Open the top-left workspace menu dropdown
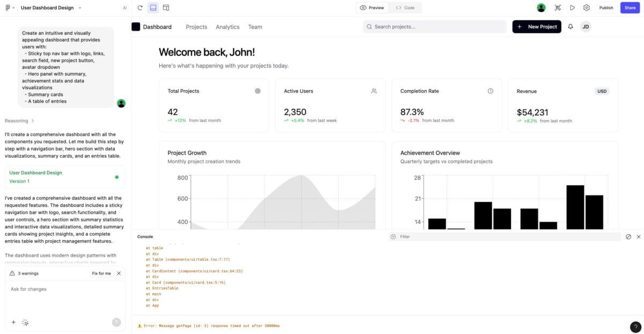The image size is (644, 334). click(x=9, y=8)
